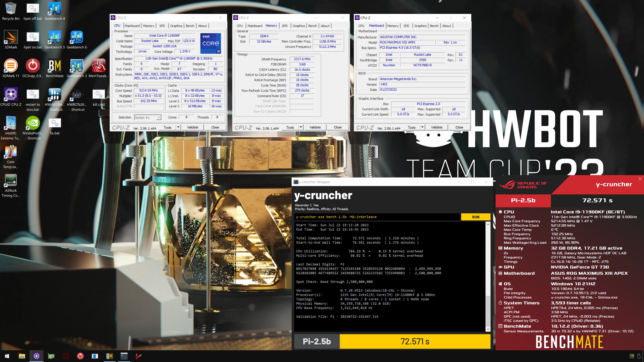
Task: Click y-cruncher command line input field
Action: coord(377,217)
